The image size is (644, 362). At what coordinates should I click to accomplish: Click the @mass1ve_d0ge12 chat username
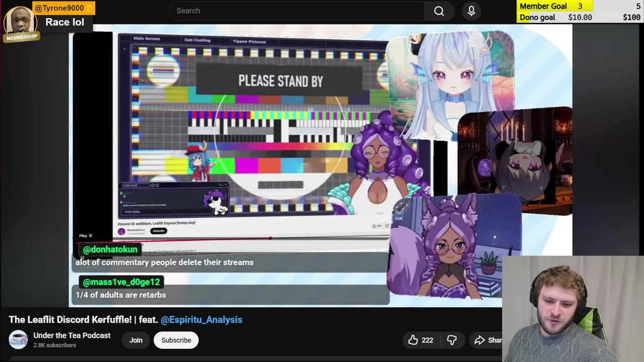[121, 282]
